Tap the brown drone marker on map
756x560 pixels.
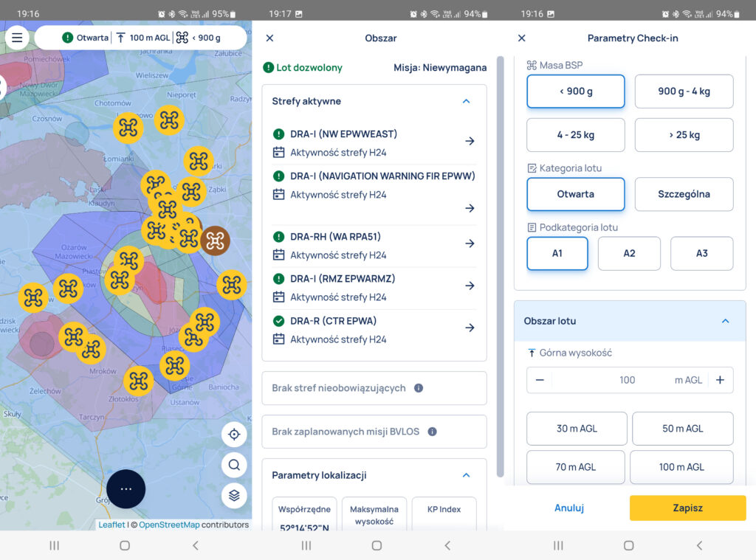215,240
